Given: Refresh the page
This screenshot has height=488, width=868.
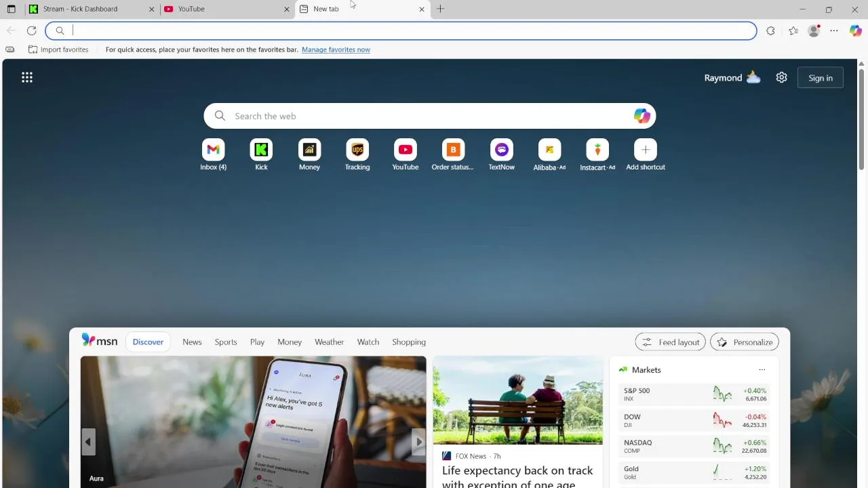Looking at the screenshot, I should [x=31, y=30].
